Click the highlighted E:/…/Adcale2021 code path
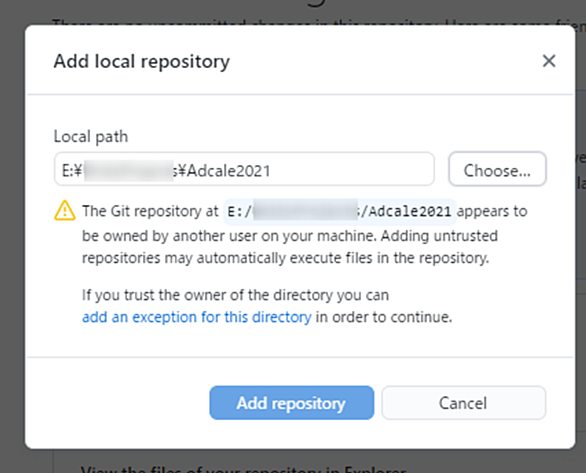This screenshot has width=586, height=473. click(339, 212)
